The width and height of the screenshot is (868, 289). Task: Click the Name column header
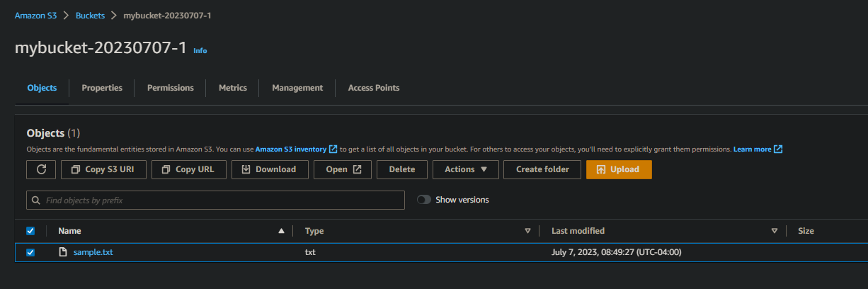pos(69,231)
